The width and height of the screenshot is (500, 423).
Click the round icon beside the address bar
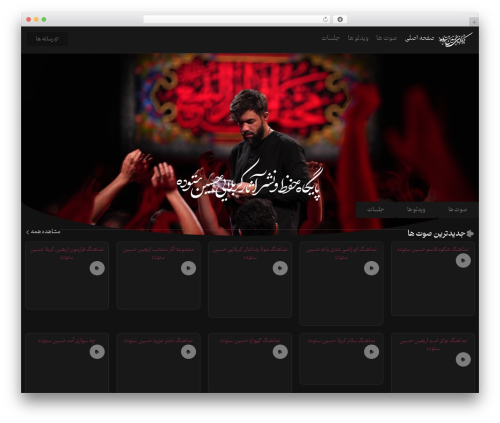pyautogui.click(x=340, y=20)
